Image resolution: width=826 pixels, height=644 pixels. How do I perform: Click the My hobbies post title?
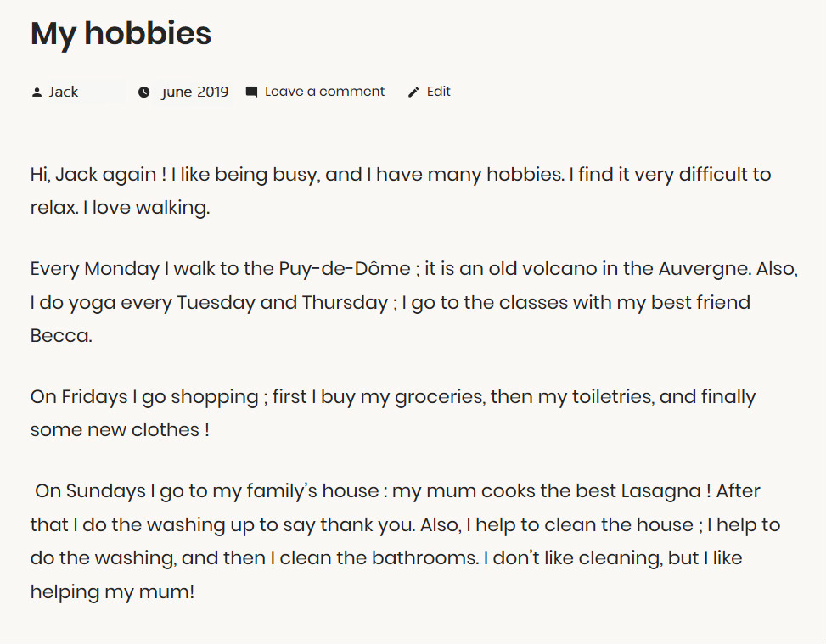pyautogui.click(x=121, y=33)
